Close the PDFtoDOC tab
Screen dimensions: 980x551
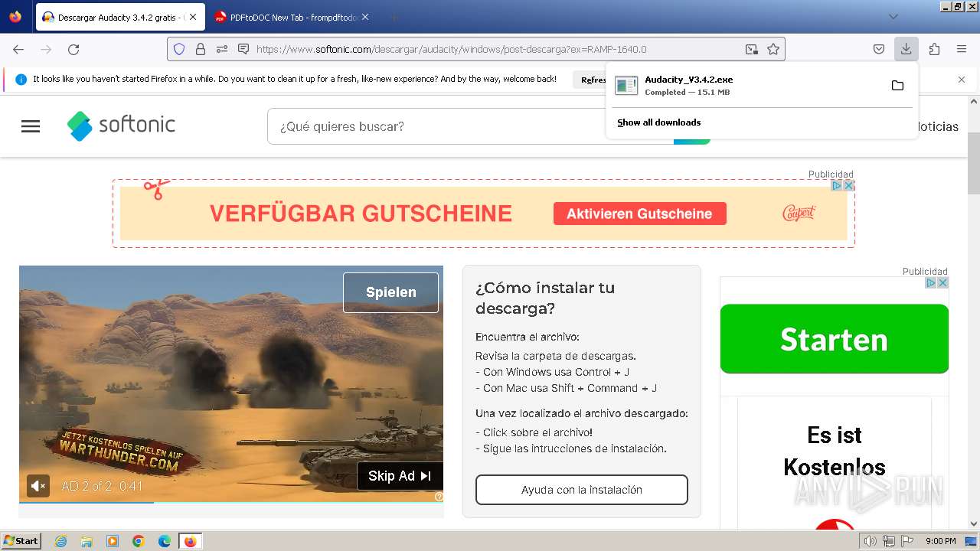365,17
